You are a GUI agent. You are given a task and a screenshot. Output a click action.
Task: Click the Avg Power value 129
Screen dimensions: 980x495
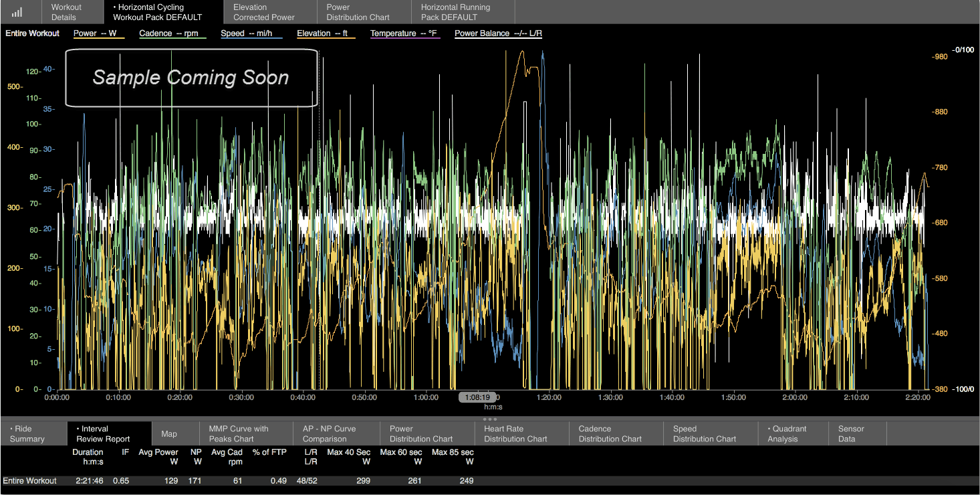pyautogui.click(x=171, y=481)
